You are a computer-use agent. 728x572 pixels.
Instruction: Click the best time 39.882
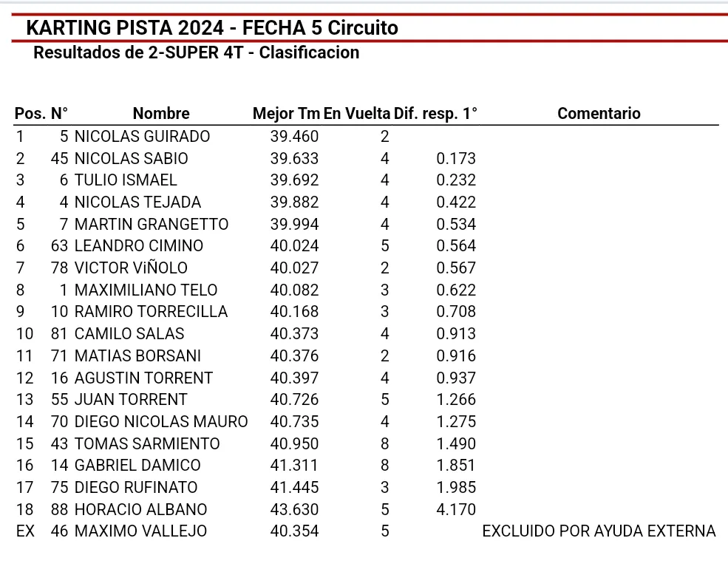(x=294, y=202)
